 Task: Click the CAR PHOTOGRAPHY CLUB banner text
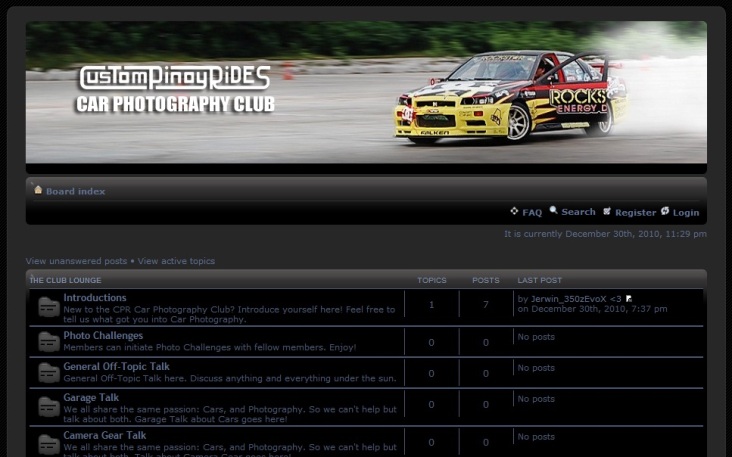tap(176, 105)
